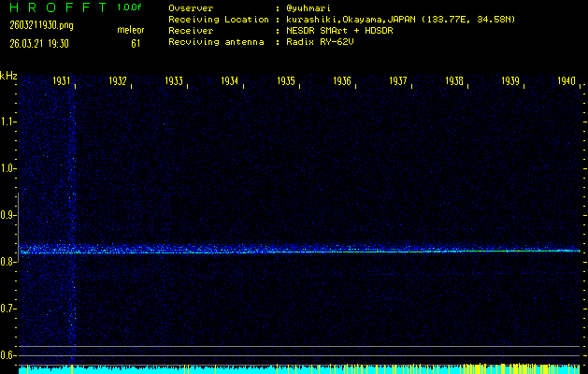Click the 1935 time marker

click(x=286, y=82)
